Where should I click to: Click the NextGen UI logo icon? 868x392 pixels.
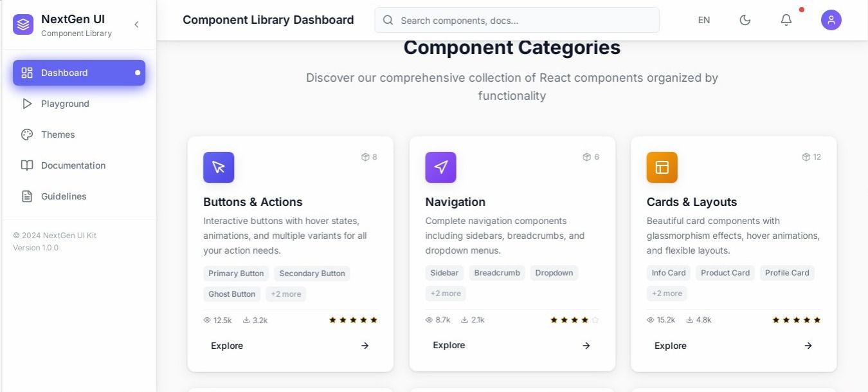point(23,24)
